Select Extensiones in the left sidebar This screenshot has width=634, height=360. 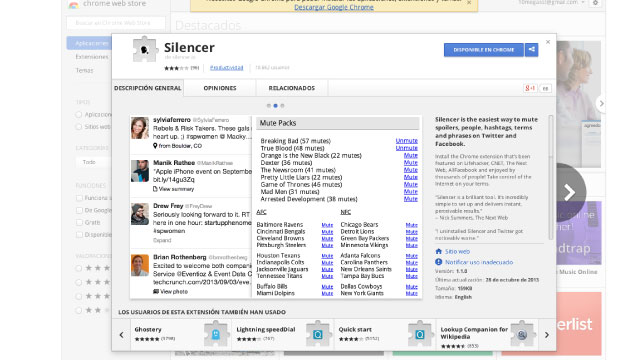pyautogui.click(x=92, y=57)
